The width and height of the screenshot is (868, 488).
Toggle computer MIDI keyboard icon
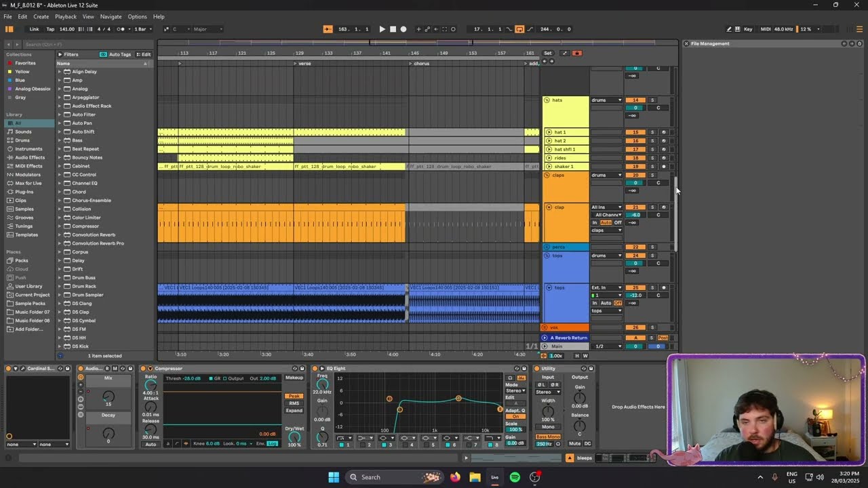[737, 29]
